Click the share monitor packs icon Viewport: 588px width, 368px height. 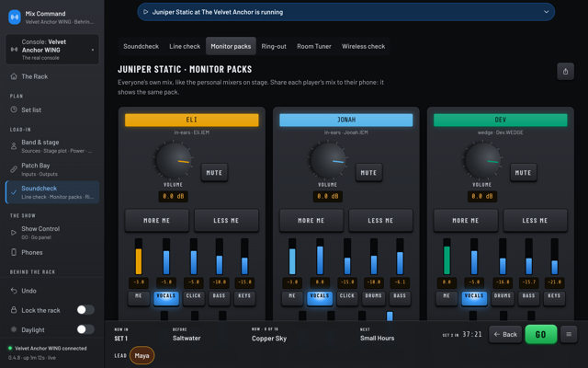tap(565, 72)
